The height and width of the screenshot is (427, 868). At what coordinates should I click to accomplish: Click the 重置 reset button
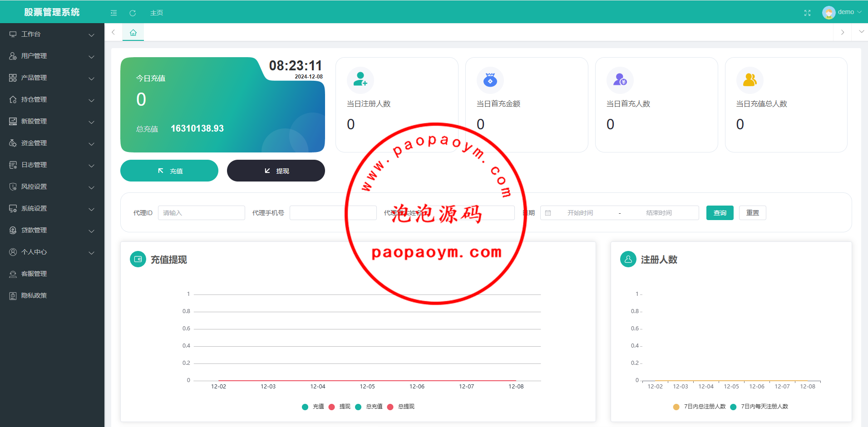[753, 213]
